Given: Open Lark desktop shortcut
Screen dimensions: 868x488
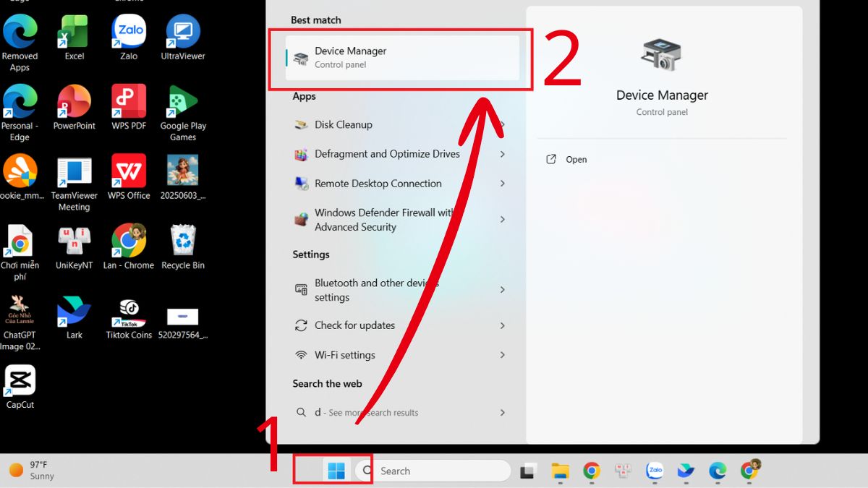Looking at the screenshot, I should 74,317.
